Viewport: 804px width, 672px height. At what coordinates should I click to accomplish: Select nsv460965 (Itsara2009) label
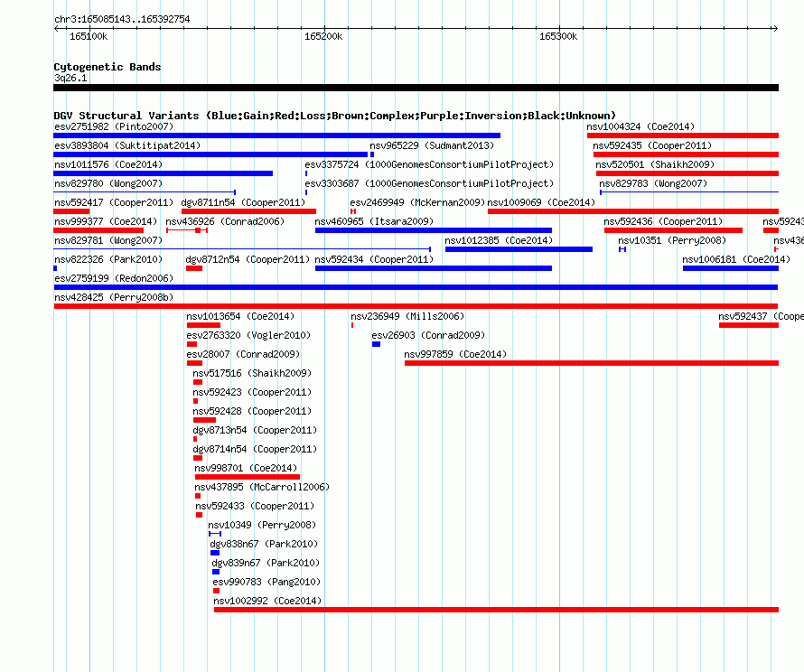click(374, 221)
